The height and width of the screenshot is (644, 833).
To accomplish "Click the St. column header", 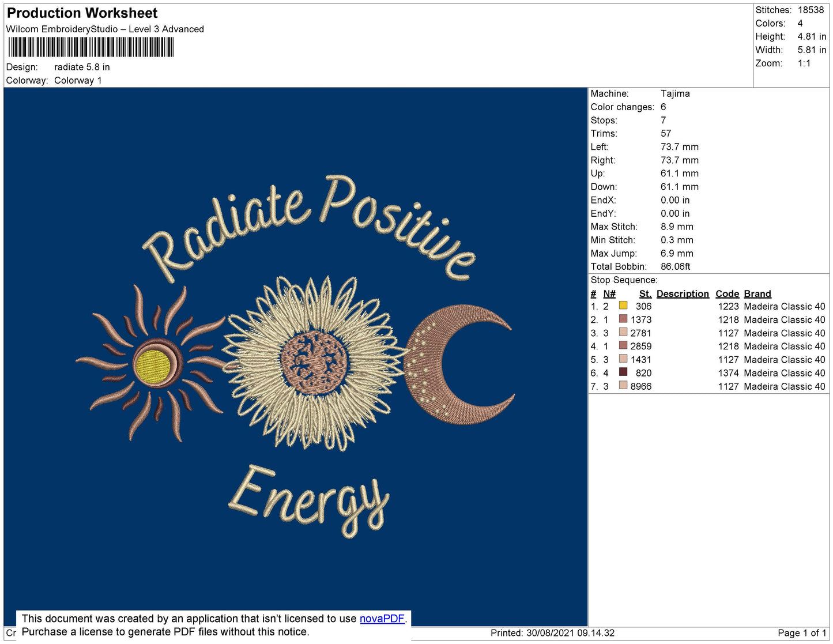I will click(x=645, y=294).
